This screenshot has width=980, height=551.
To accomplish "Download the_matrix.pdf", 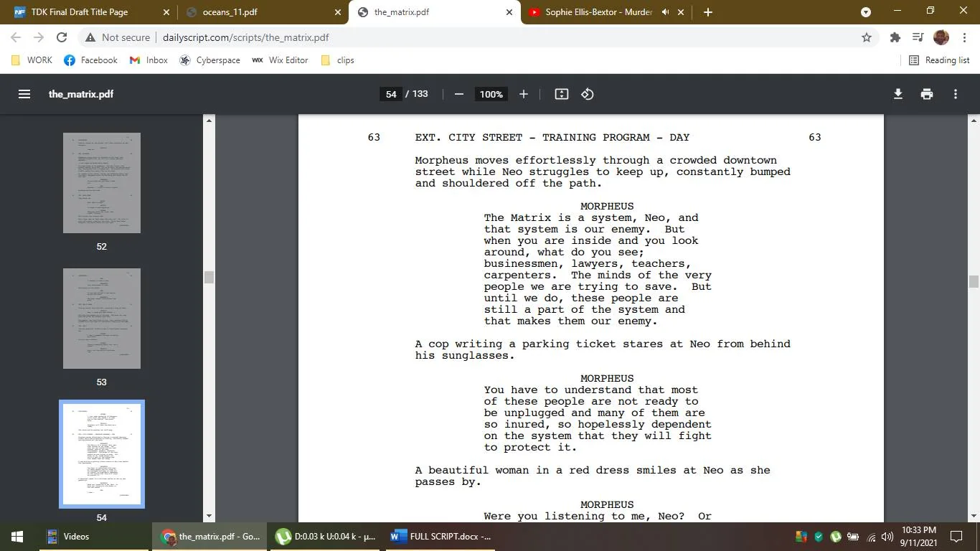I will [x=897, y=94].
